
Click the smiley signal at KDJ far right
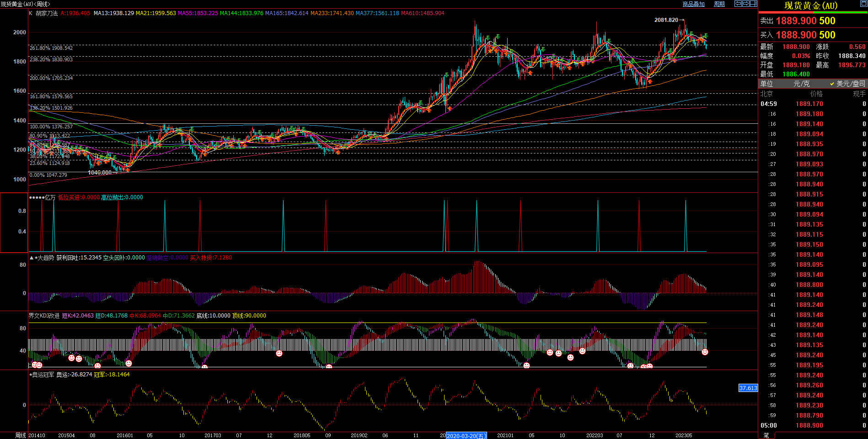tap(705, 352)
